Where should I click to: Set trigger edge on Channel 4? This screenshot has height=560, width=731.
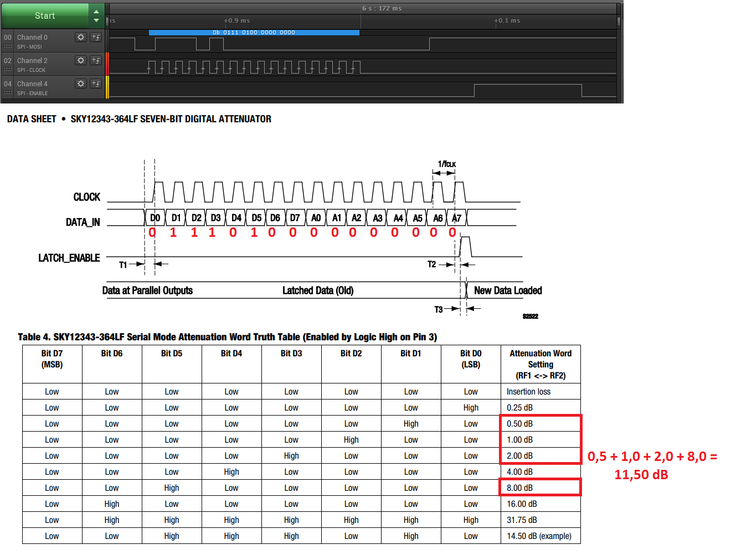(x=96, y=84)
